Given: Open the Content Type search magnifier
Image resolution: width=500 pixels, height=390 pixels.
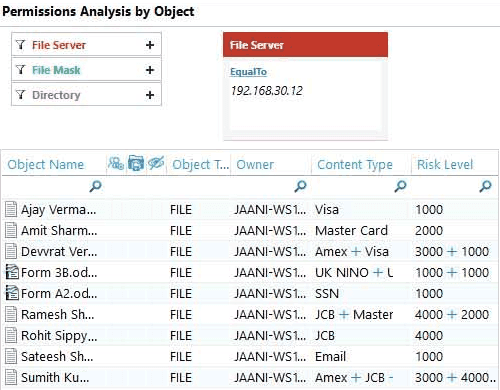Looking at the screenshot, I should pyautogui.click(x=400, y=186).
